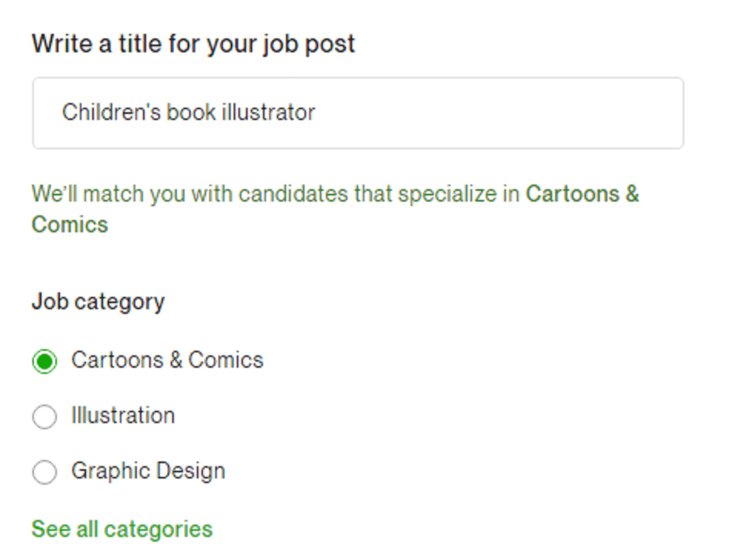The height and width of the screenshot is (560, 732).
Task: Click the word "categories" in the bottom link
Action: tap(158, 529)
